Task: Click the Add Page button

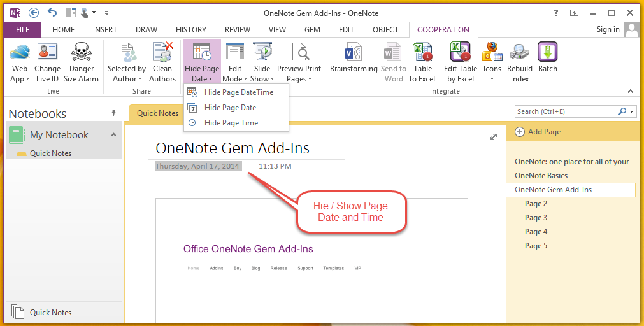Action: click(538, 132)
